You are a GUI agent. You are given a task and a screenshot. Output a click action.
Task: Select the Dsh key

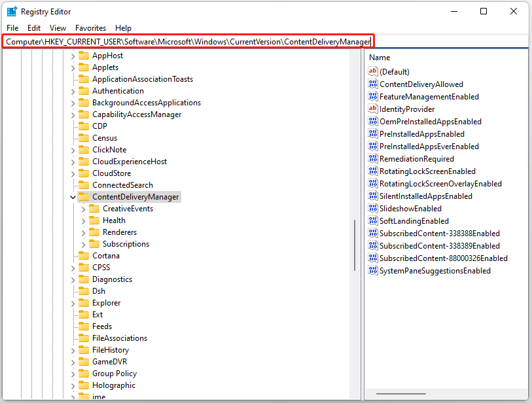pyautogui.click(x=99, y=290)
